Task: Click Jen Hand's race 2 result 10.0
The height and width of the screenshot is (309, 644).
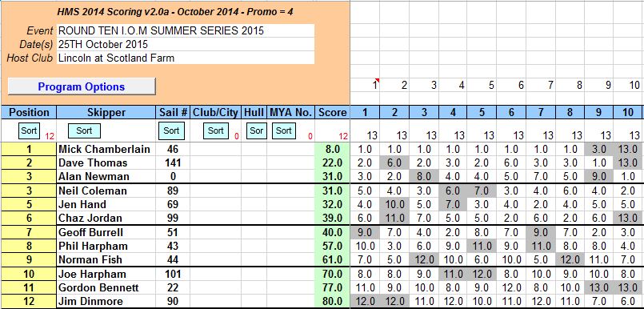Action: click(x=394, y=204)
